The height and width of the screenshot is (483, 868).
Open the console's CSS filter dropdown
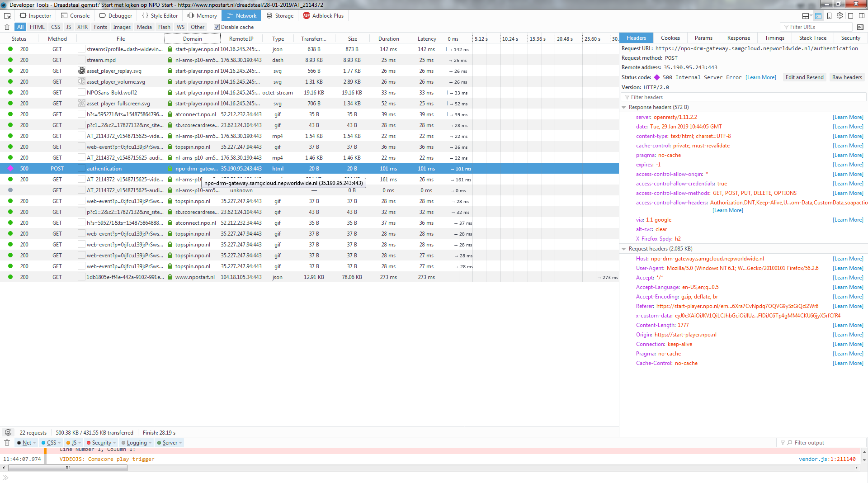tap(51, 443)
